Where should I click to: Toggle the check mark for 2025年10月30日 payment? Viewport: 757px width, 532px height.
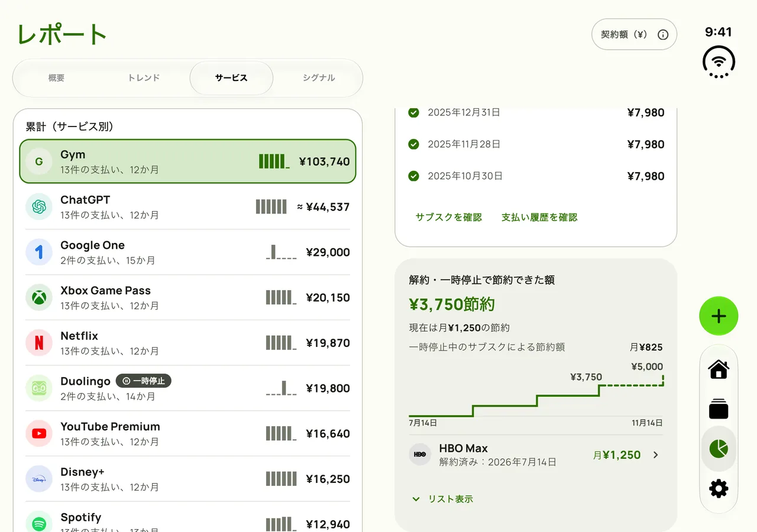(x=414, y=176)
